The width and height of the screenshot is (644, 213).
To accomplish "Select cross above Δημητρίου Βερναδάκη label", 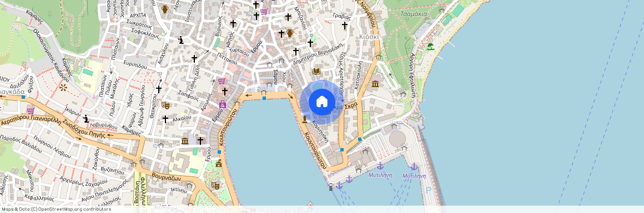I will pos(296,51).
